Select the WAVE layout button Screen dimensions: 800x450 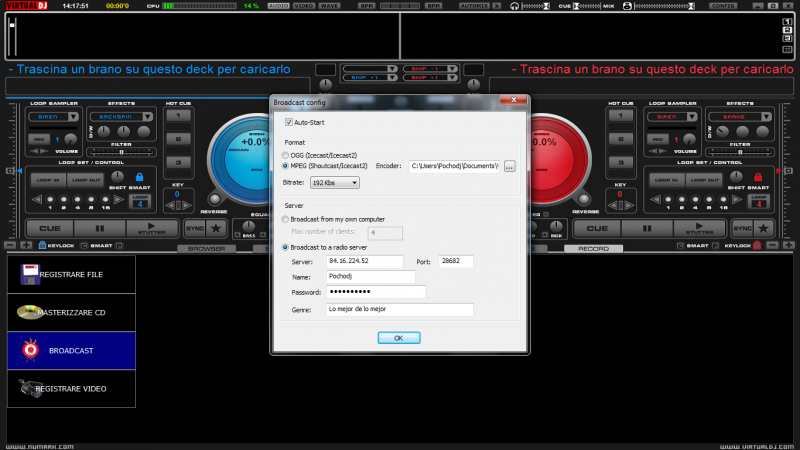point(330,6)
